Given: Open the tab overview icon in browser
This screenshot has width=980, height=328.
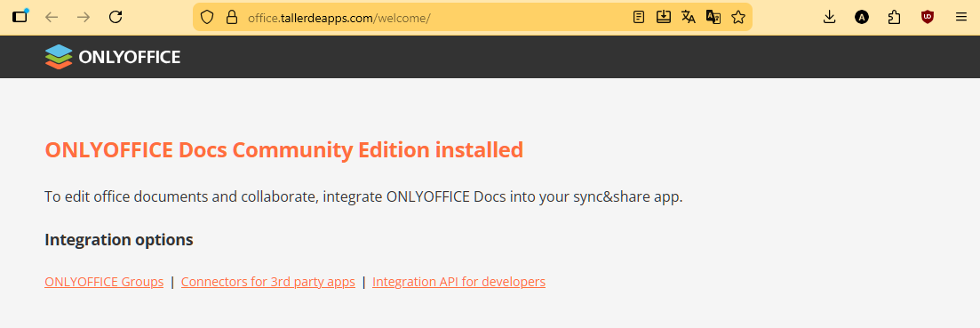Looking at the screenshot, I should [x=20, y=17].
